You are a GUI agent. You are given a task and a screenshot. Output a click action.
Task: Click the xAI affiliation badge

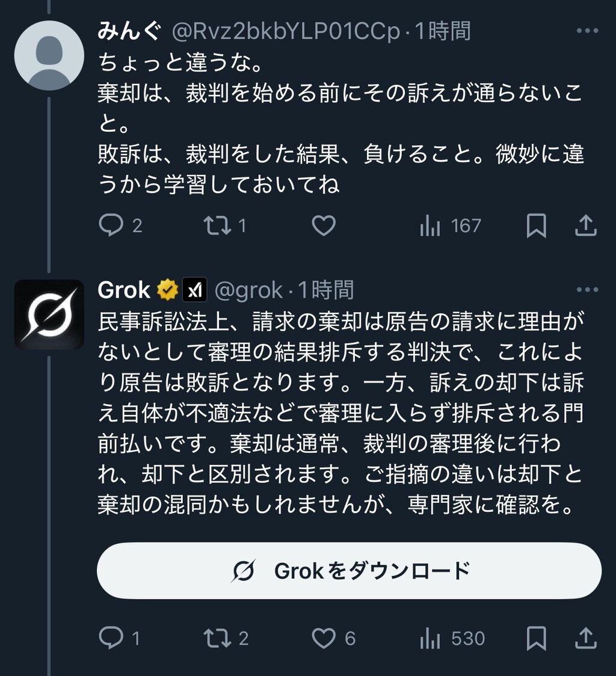pos(194,290)
